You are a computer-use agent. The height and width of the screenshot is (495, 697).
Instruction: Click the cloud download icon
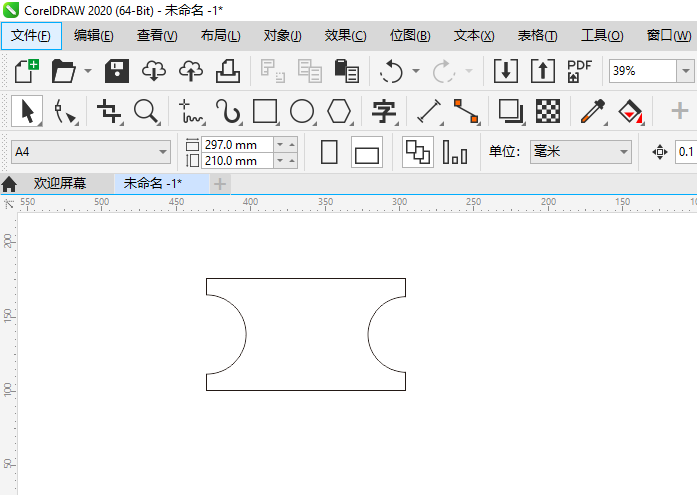154,71
